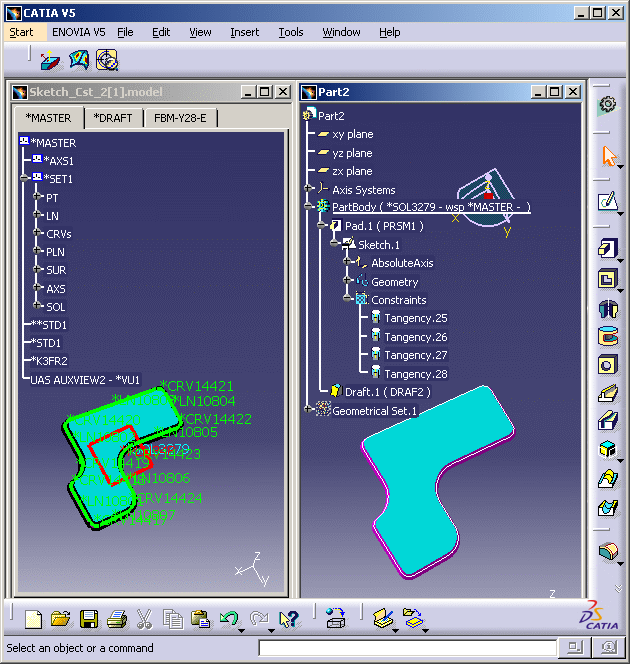
Task: Switch to the *DRAFT tab
Action: [x=113, y=118]
